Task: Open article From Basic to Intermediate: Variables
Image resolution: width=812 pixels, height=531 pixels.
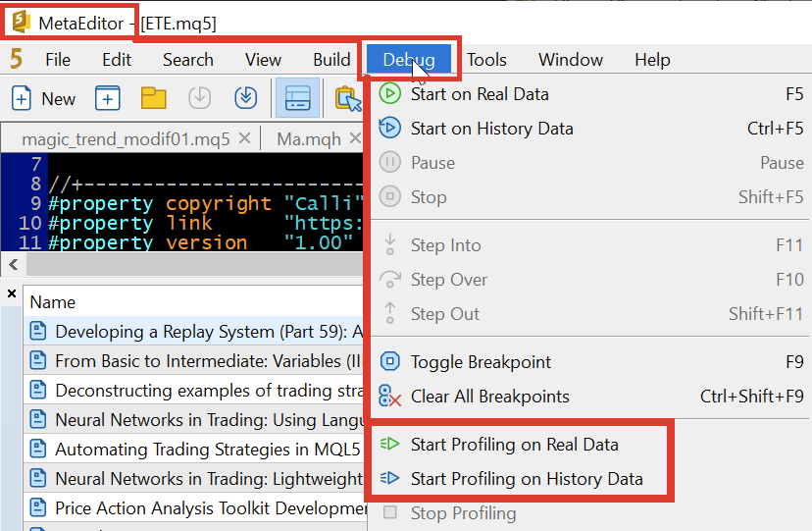Action: pyautogui.click(x=195, y=361)
